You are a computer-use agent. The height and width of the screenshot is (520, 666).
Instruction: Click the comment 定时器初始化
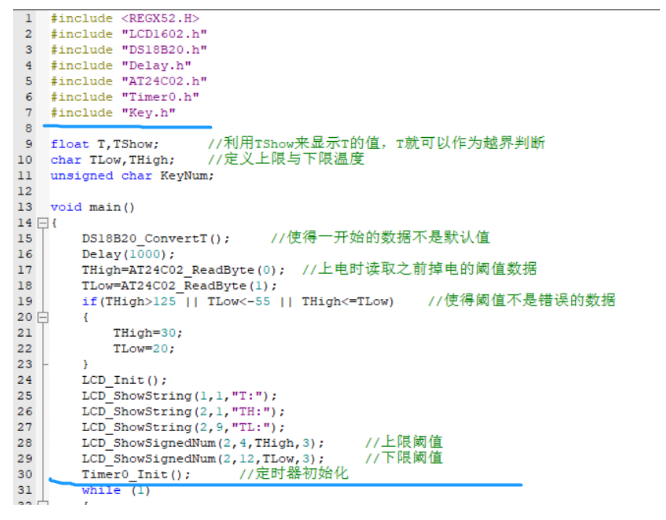[x=294, y=473]
